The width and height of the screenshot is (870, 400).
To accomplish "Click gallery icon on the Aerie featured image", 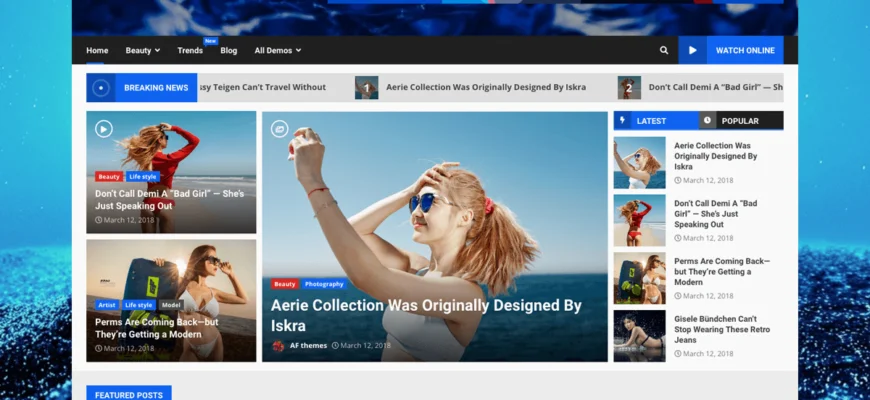I will coord(280,129).
